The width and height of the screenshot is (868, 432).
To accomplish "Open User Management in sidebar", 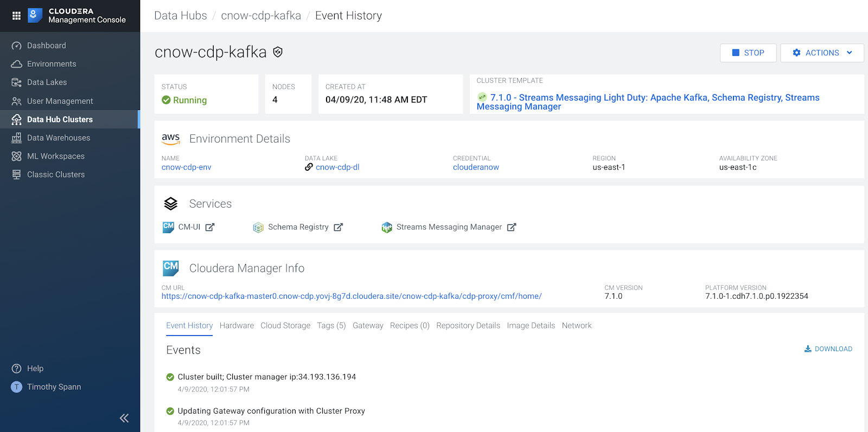I will [60, 101].
